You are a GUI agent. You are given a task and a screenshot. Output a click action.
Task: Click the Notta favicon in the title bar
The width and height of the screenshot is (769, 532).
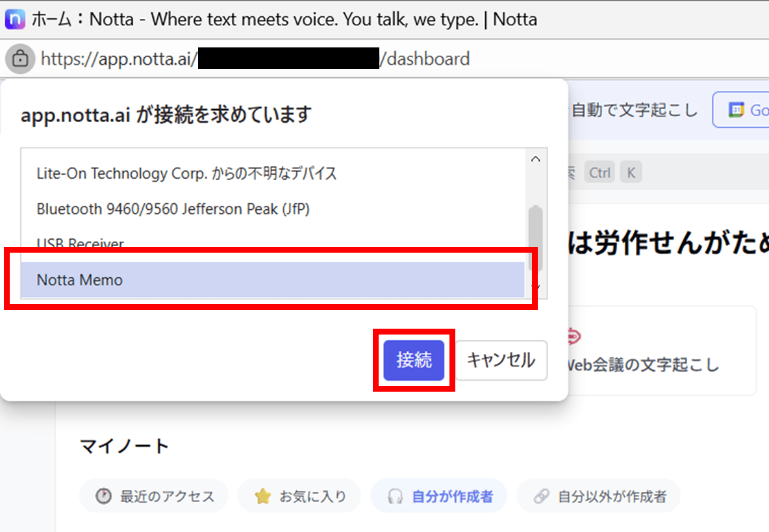(15, 19)
